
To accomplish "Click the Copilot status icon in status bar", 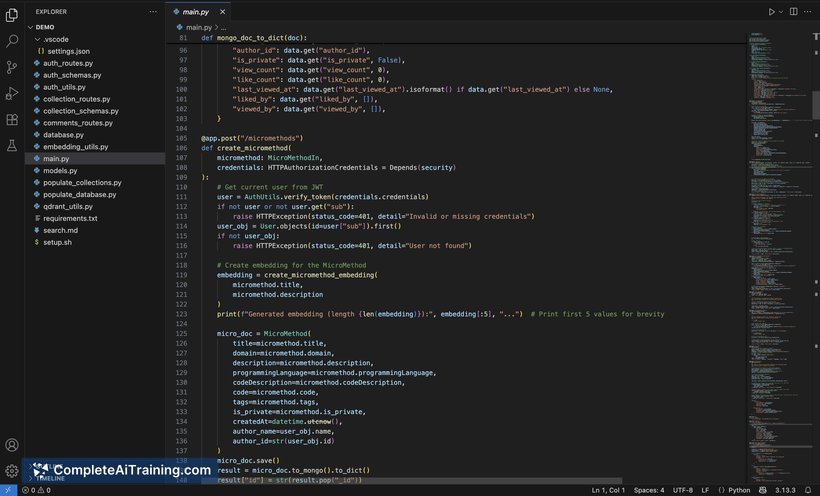I will click(762, 490).
